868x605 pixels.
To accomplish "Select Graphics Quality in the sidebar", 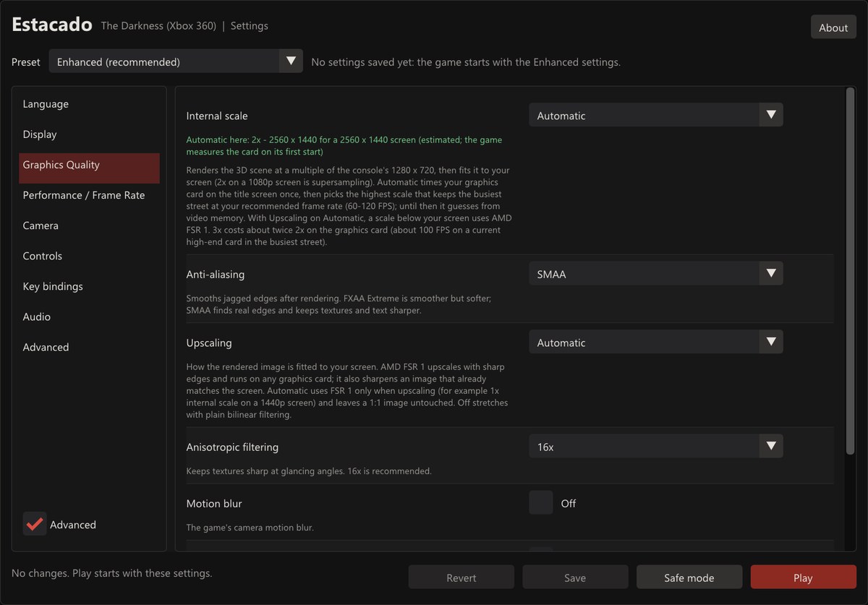I will click(x=89, y=168).
